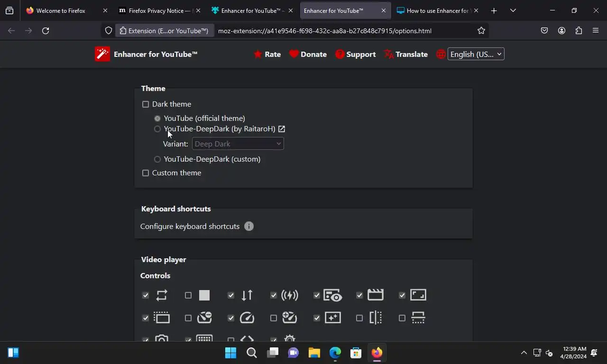
Task: Click the volume booster icon
Action: coord(290,295)
